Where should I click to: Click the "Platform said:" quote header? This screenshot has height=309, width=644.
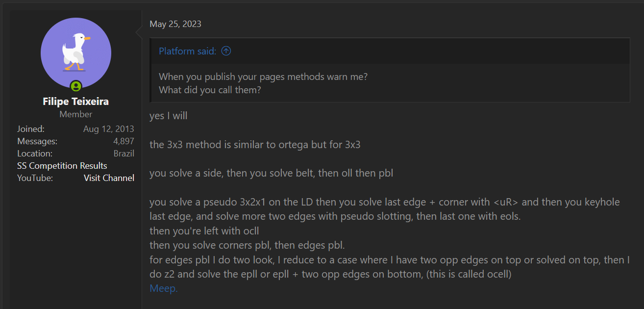188,51
